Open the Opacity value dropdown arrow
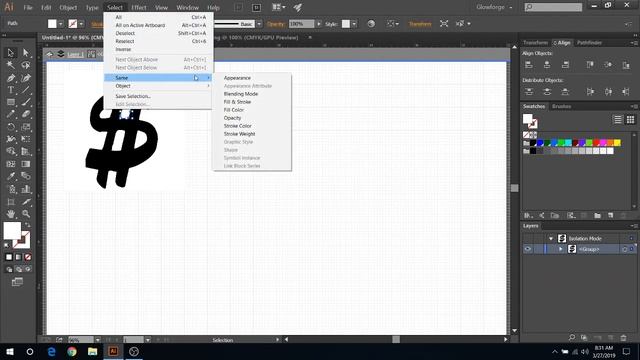The height and width of the screenshot is (360, 640). (319, 24)
